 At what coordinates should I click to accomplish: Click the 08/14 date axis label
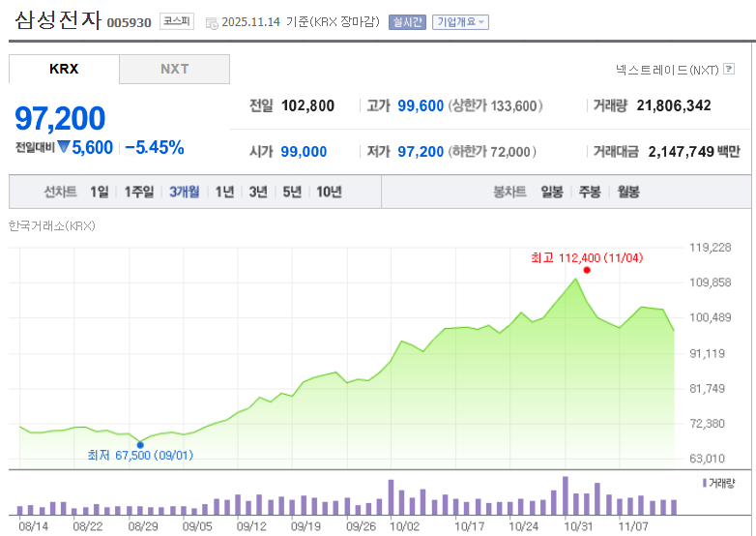click(x=33, y=526)
